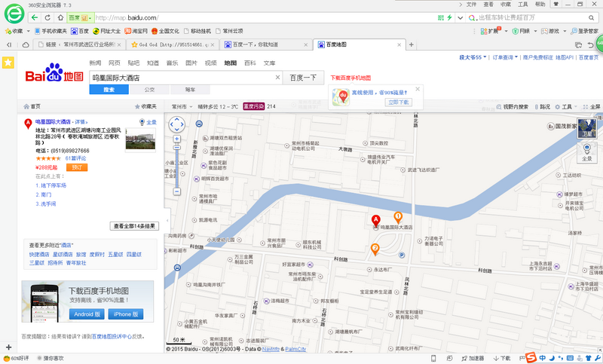This screenshot has height=364, width=603.
Task: Open the 文件 browser menu
Action: [471, 5]
